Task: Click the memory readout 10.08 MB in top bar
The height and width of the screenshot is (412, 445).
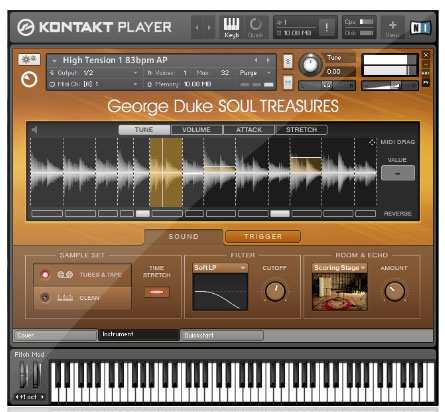Action: tap(297, 33)
